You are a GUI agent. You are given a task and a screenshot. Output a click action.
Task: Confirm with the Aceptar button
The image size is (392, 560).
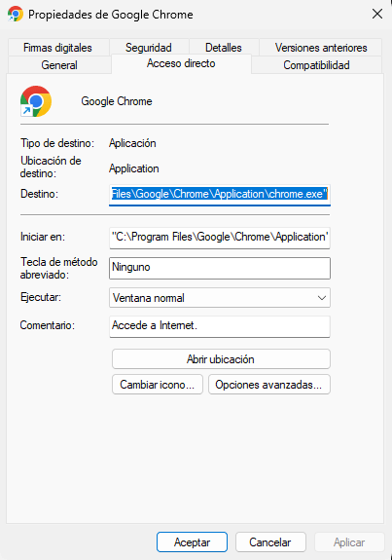click(x=192, y=542)
